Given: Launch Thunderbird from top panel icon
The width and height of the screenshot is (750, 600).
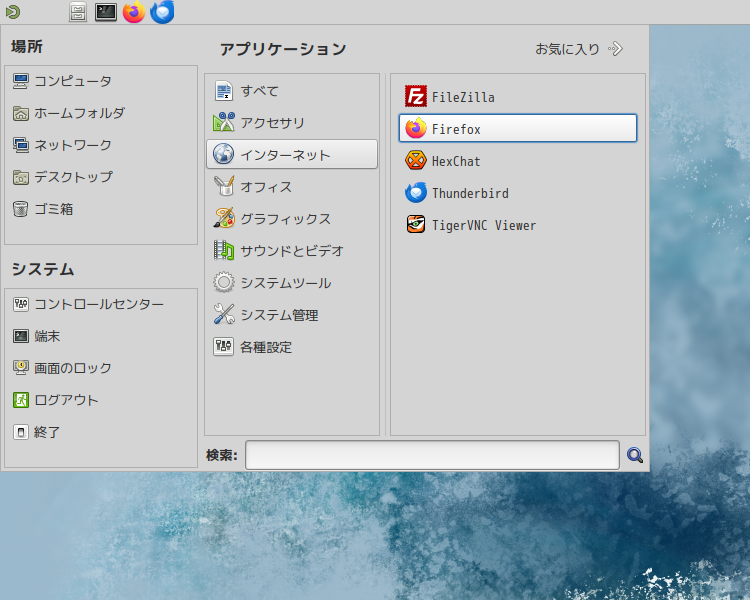Looking at the screenshot, I should pyautogui.click(x=162, y=12).
